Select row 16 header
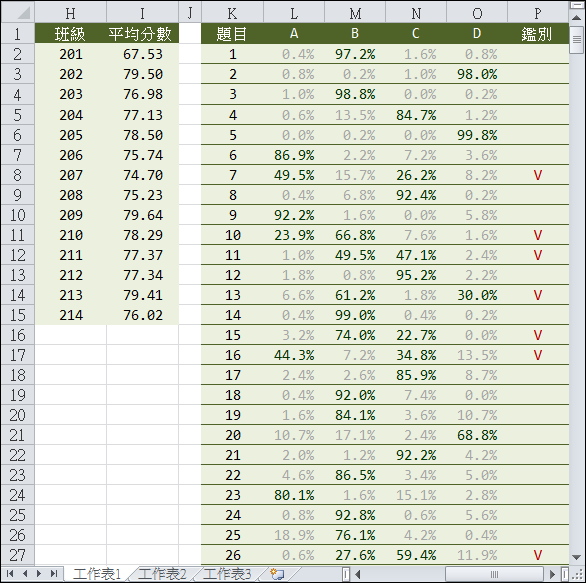 (x=18, y=335)
